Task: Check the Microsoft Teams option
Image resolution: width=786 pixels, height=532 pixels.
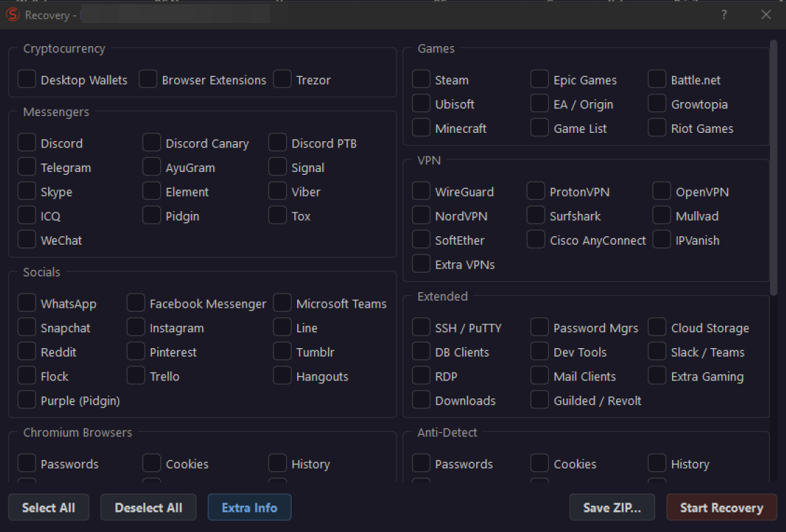Action: point(283,303)
